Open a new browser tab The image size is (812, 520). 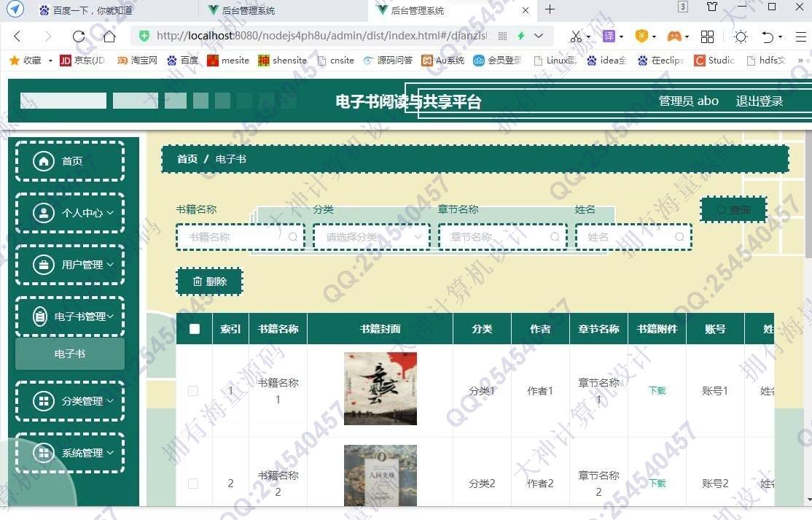click(550, 9)
